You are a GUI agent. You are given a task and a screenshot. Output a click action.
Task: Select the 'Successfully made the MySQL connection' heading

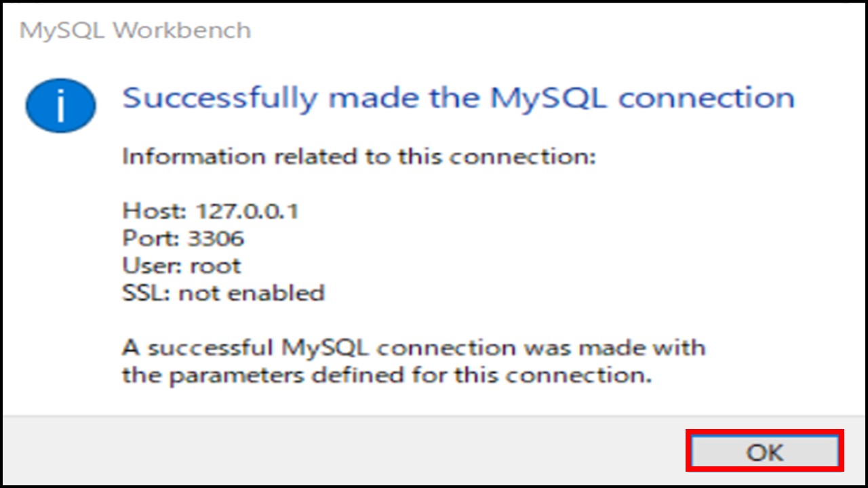point(458,97)
